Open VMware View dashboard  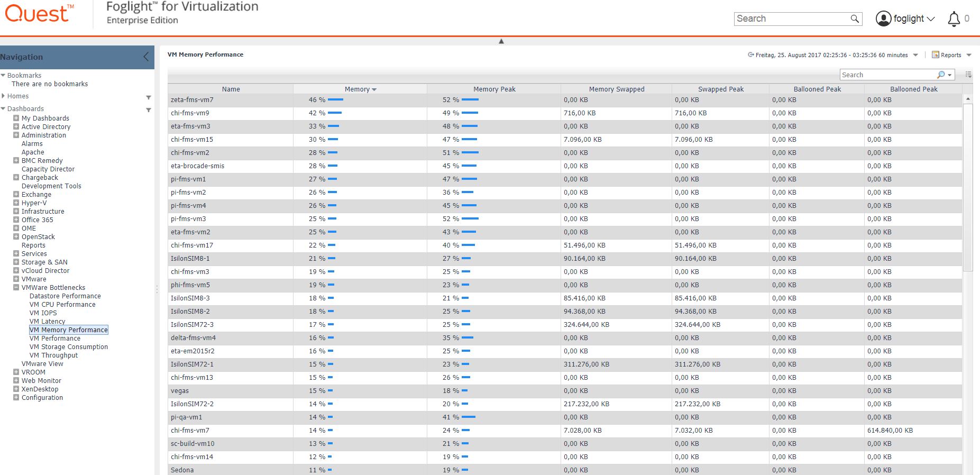(42, 363)
